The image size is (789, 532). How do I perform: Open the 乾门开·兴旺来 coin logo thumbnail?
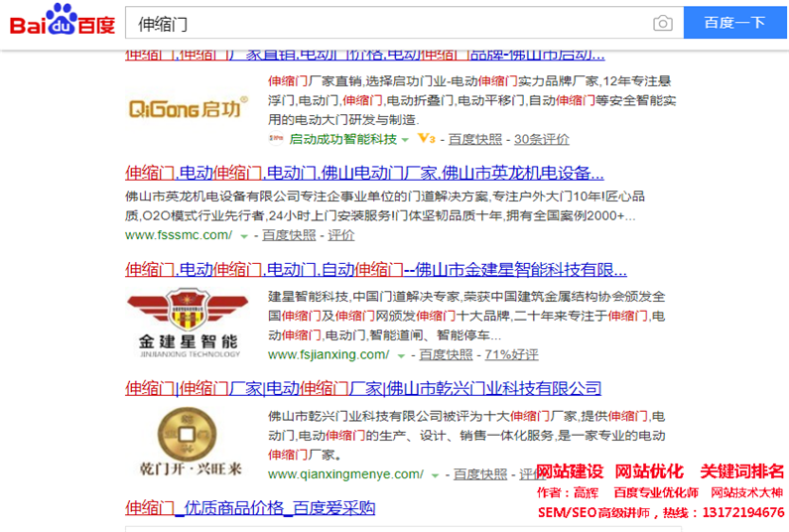189,442
